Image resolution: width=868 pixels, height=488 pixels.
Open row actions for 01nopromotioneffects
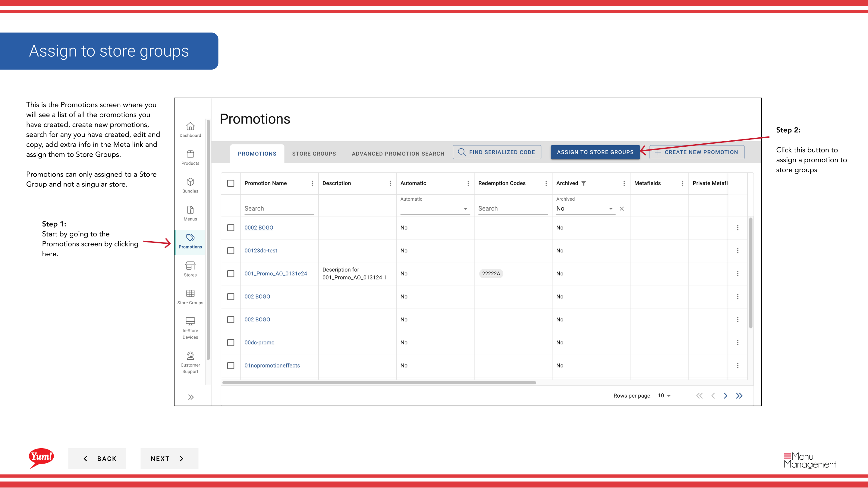pyautogui.click(x=737, y=365)
